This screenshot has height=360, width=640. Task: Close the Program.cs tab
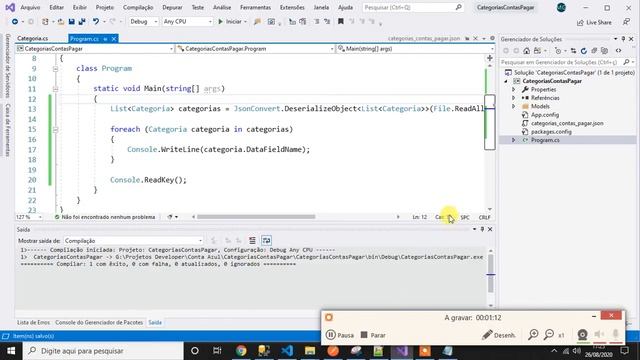pos(114,39)
